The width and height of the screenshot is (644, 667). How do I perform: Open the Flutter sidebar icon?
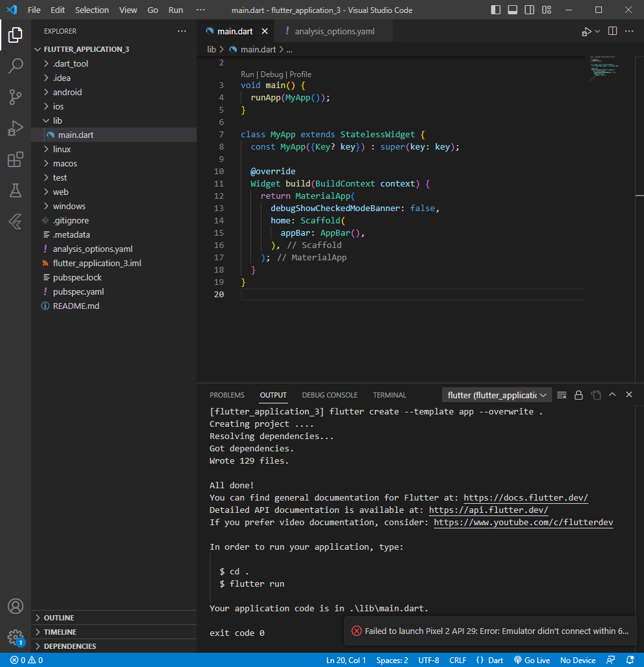16,221
